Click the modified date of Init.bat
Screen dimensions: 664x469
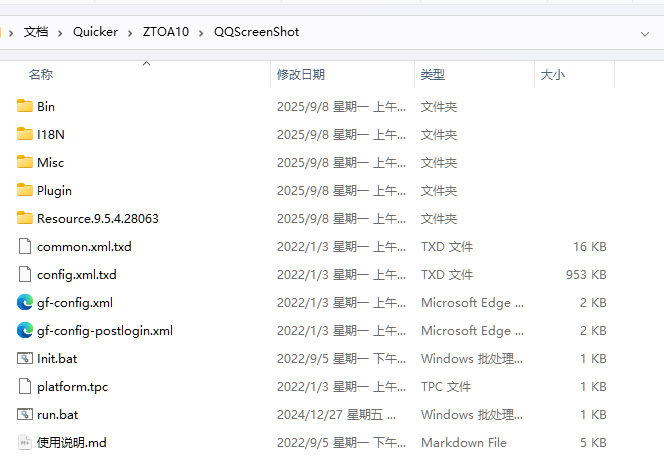tap(341, 359)
